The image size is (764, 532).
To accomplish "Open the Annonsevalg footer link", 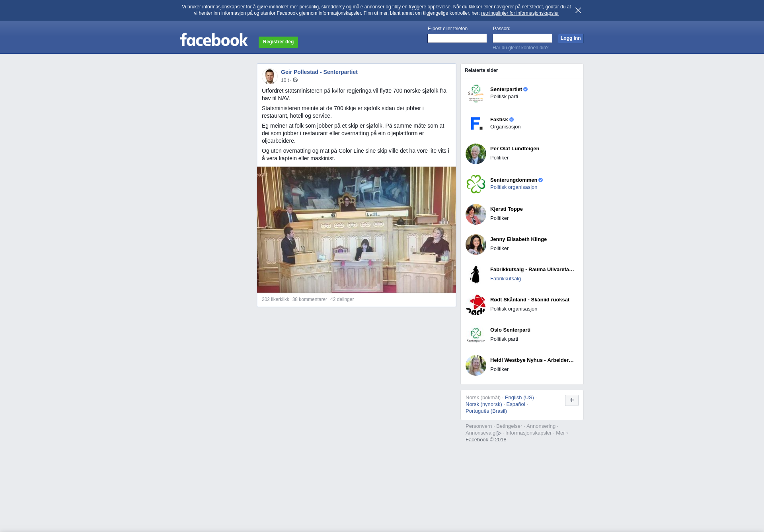I will (481, 433).
